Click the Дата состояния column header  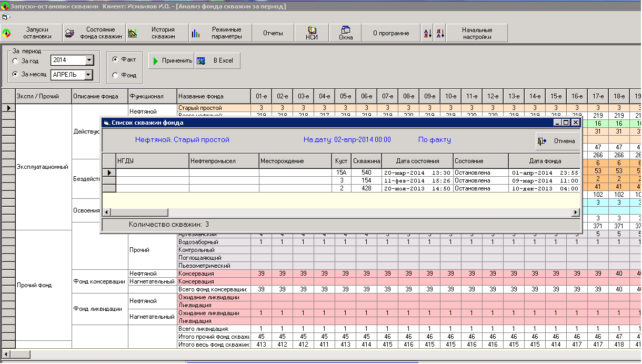point(417,160)
